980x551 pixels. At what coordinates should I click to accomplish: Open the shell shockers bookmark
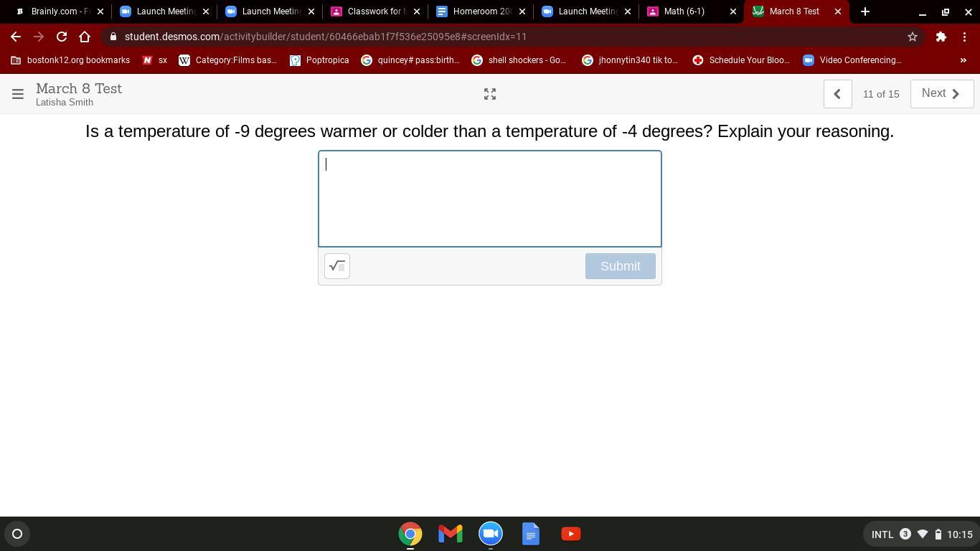pyautogui.click(x=519, y=60)
